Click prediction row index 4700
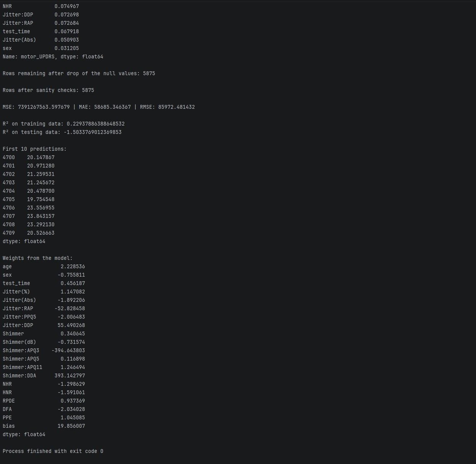 [x=9, y=158]
